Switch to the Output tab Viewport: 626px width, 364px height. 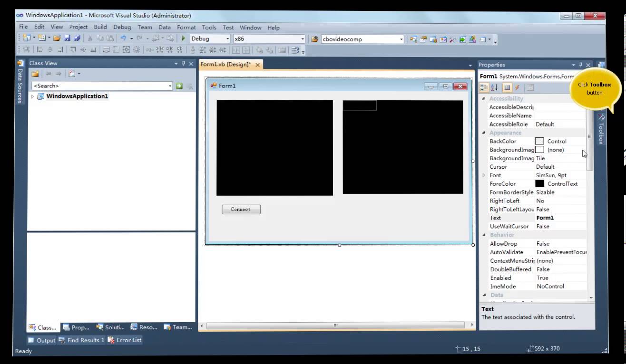tap(41, 340)
